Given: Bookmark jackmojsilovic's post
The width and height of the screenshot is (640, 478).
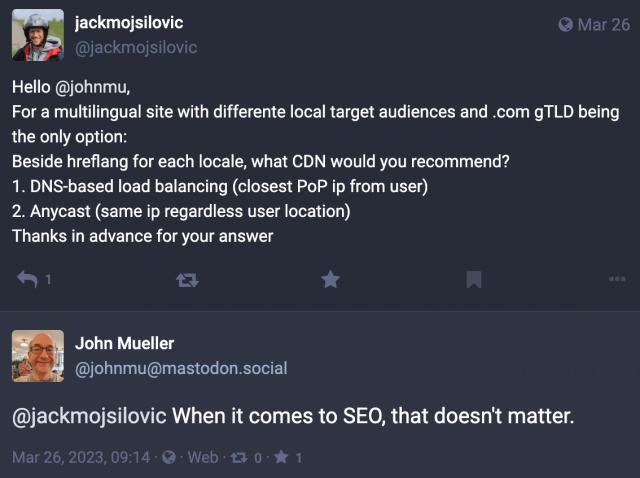Looking at the screenshot, I should click(x=474, y=280).
